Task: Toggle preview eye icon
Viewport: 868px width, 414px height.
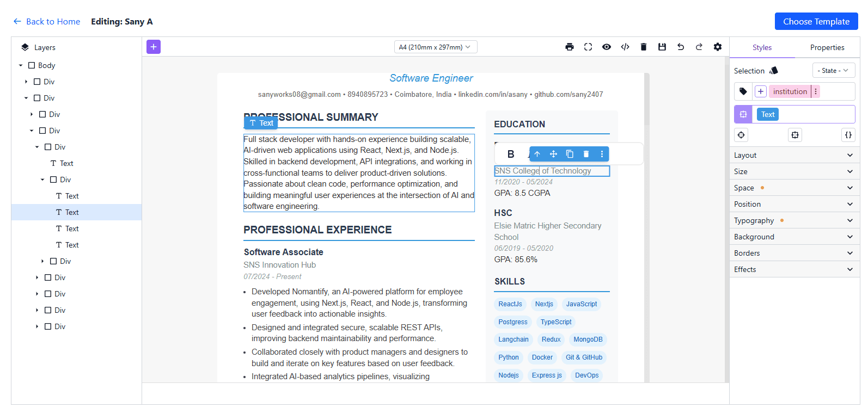Action: (x=607, y=47)
